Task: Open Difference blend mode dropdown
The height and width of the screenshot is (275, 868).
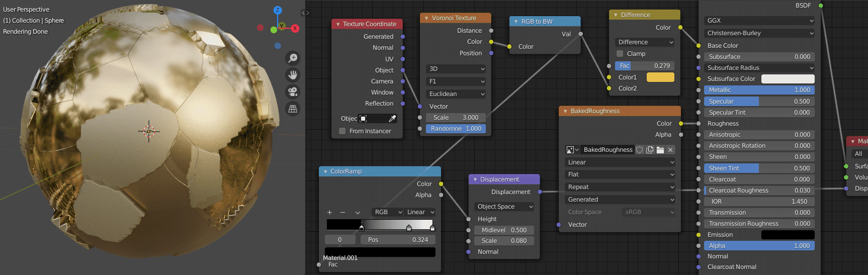Action: [x=645, y=42]
